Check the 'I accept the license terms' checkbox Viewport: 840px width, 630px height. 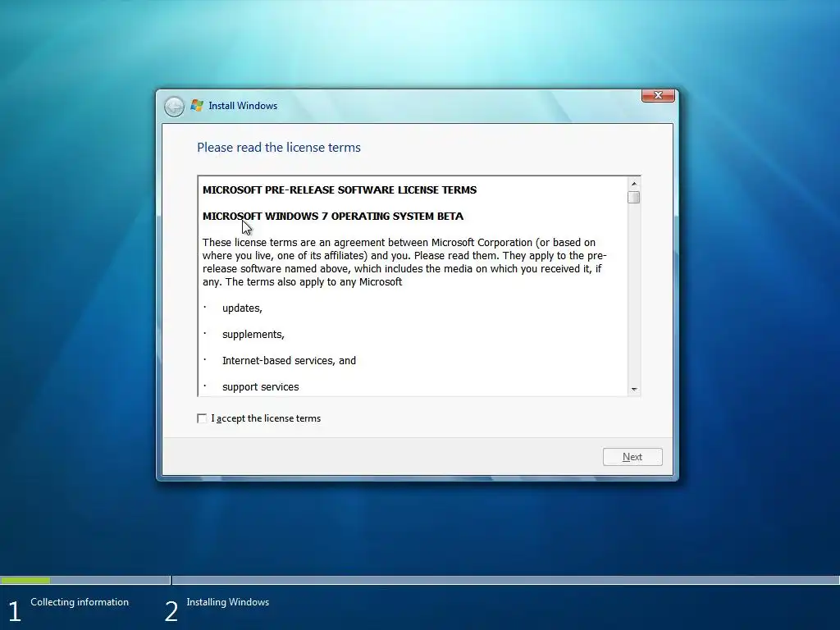tap(202, 418)
